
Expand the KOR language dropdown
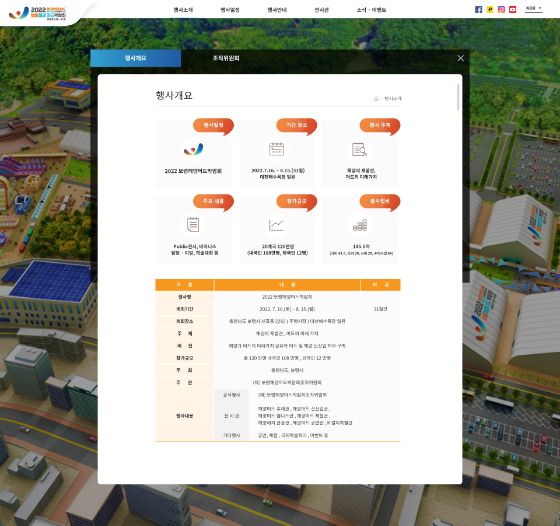[534, 8]
